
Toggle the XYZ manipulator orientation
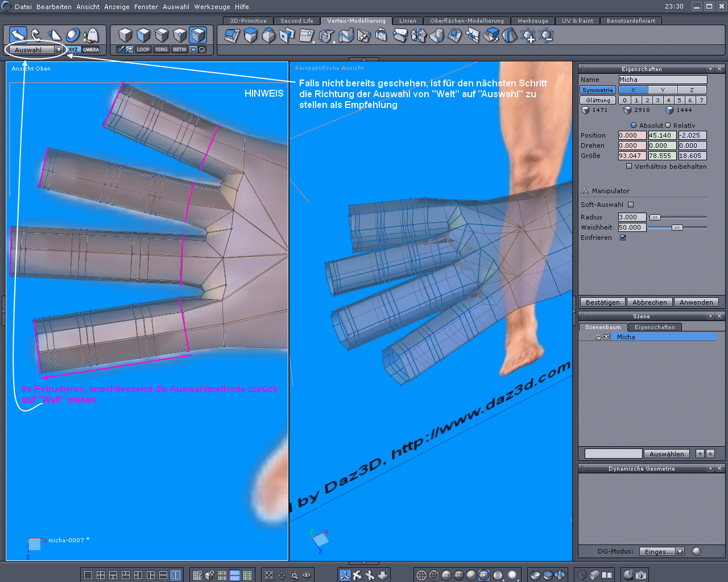pyautogui.click(x=73, y=49)
